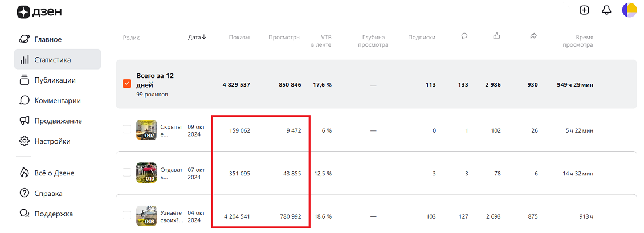Image resolution: width=644 pixels, height=233 pixels.
Task: Sort by Просмотры column header
Action: pyautogui.click(x=284, y=38)
